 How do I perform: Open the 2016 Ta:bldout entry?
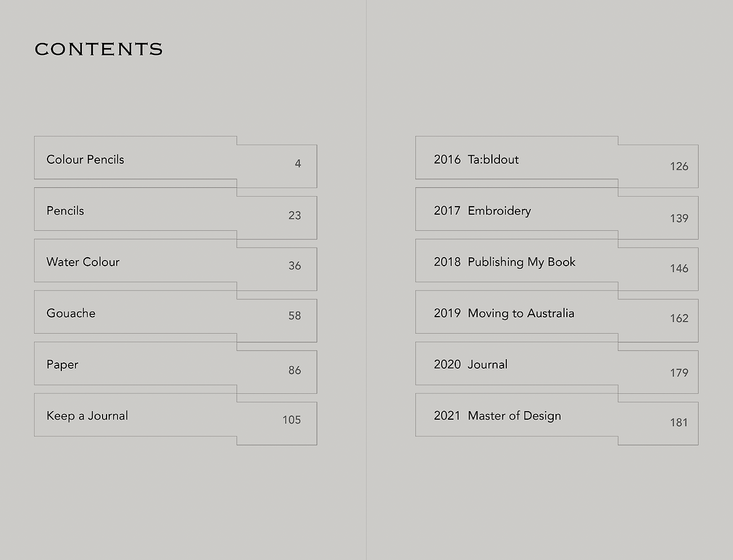click(517, 158)
